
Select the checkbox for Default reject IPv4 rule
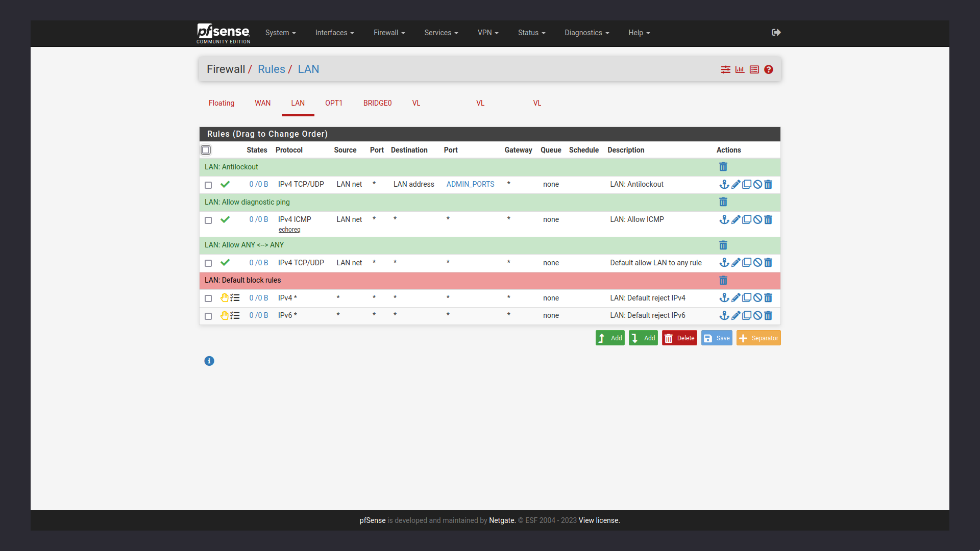208,298
